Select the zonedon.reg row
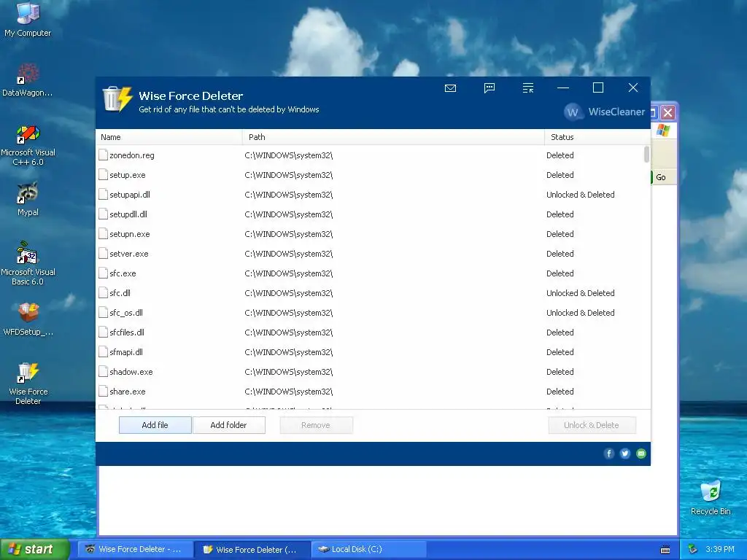Viewport: 747px width, 560px height. coord(370,155)
